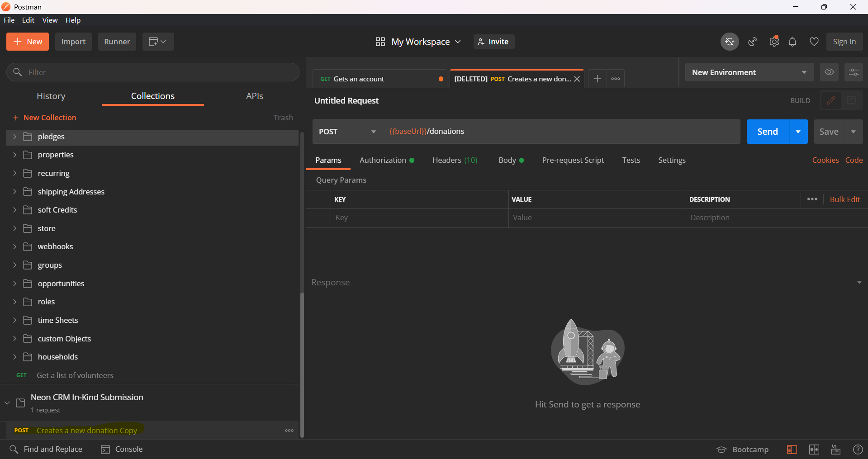
Task: Click the environment quick look eye icon
Action: (829, 72)
